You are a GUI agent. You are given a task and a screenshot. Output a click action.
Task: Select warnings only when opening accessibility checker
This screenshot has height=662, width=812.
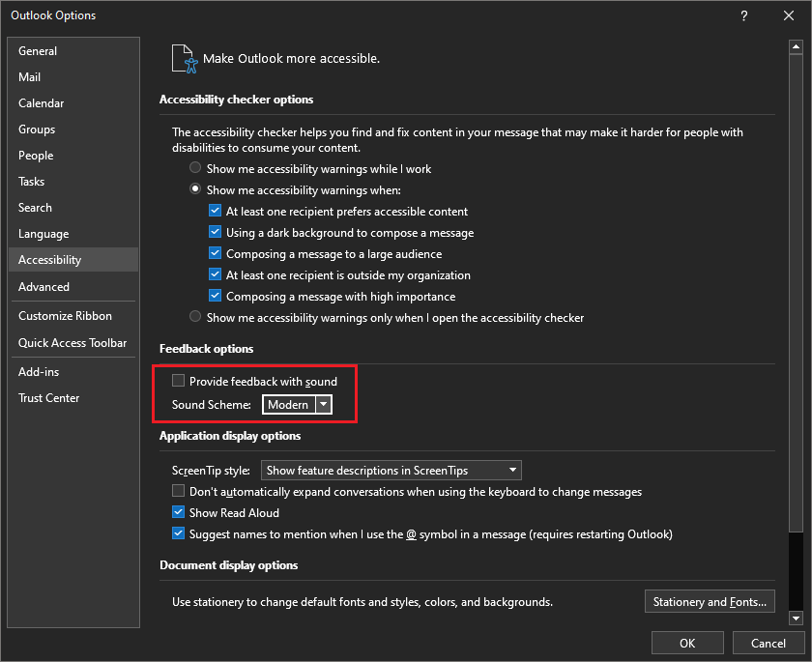[x=196, y=318]
